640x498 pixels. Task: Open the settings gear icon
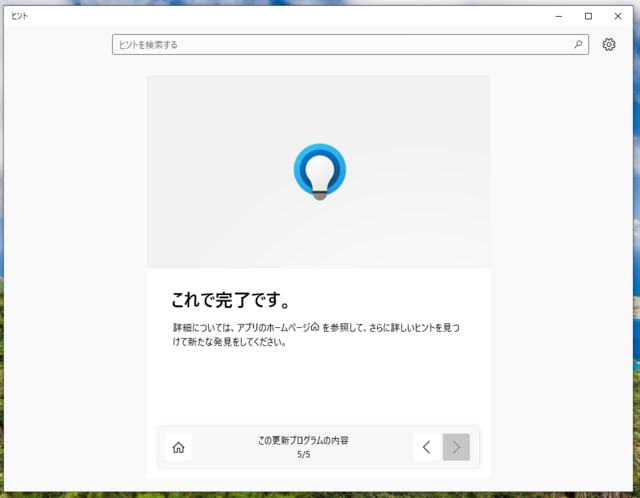pyautogui.click(x=609, y=44)
